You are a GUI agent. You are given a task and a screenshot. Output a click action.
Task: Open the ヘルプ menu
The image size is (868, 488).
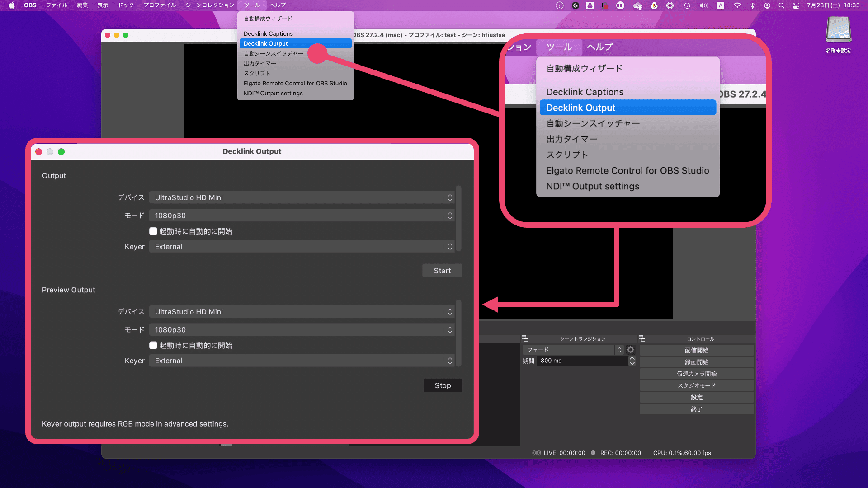(x=278, y=5)
